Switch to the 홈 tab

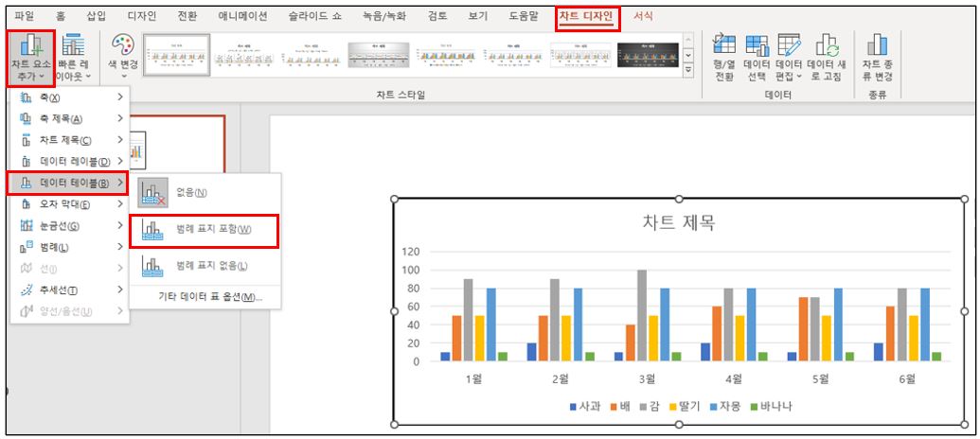[60, 16]
